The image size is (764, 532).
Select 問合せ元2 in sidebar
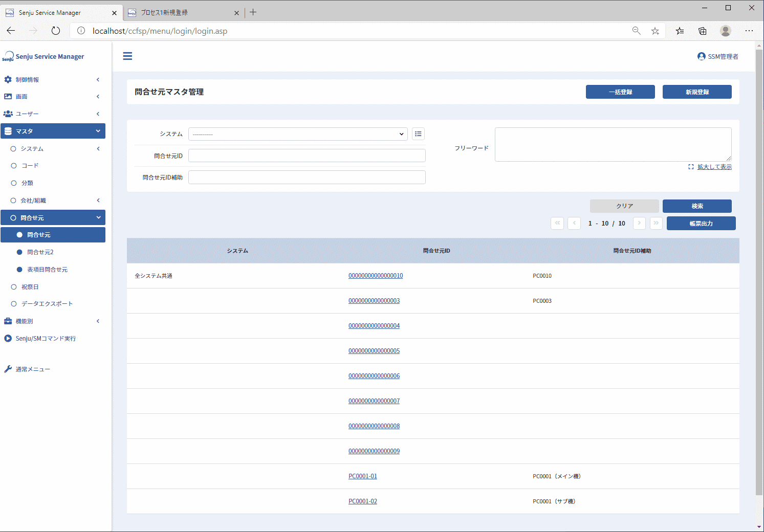click(53, 252)
